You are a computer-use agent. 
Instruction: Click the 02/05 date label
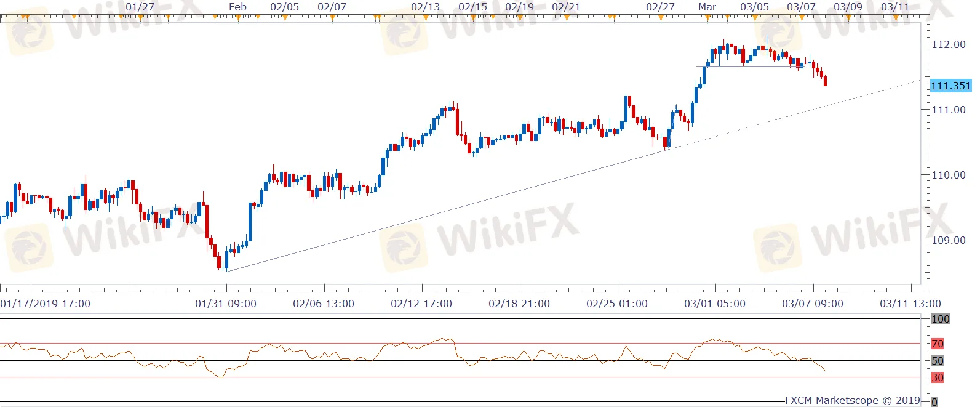click(285, 7)
